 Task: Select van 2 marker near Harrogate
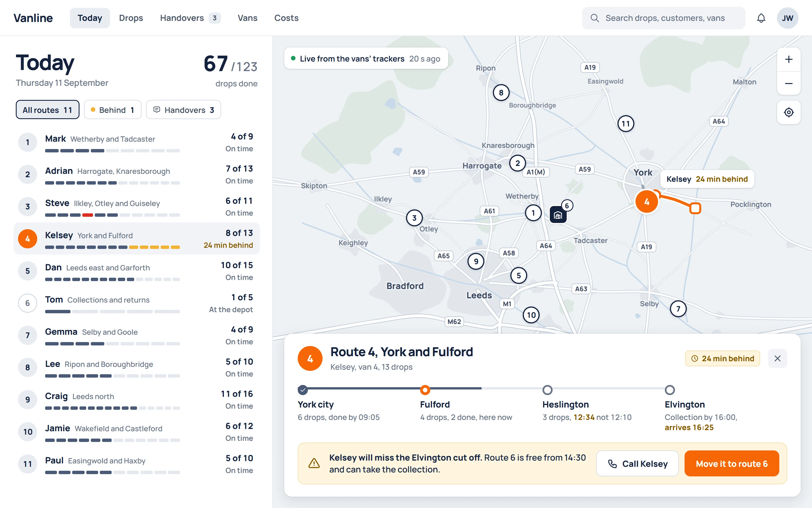click(517, 163)
